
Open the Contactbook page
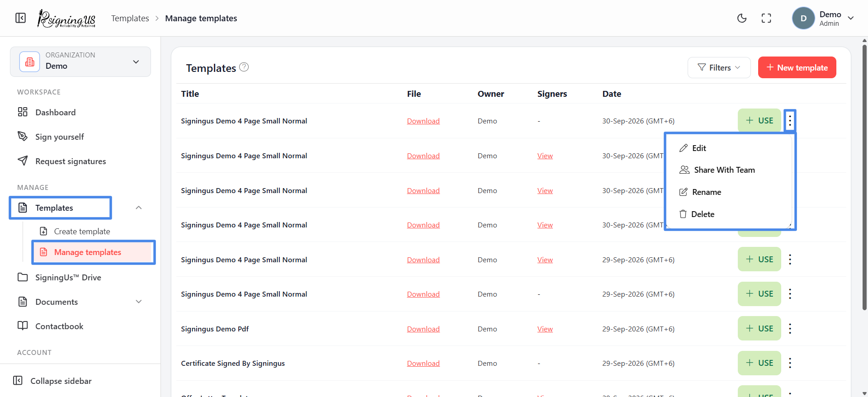[50, 326]
